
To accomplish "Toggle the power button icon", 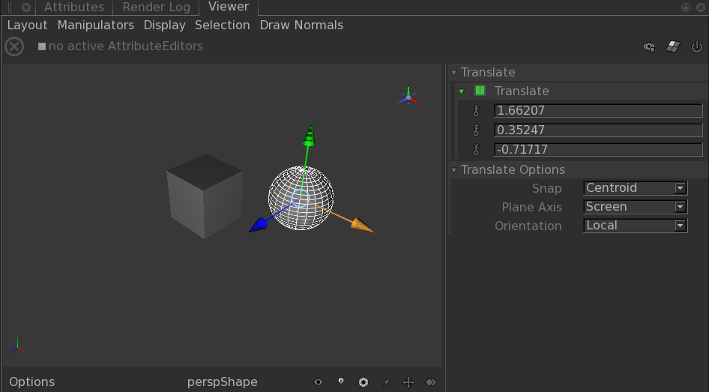I will 697,46.
